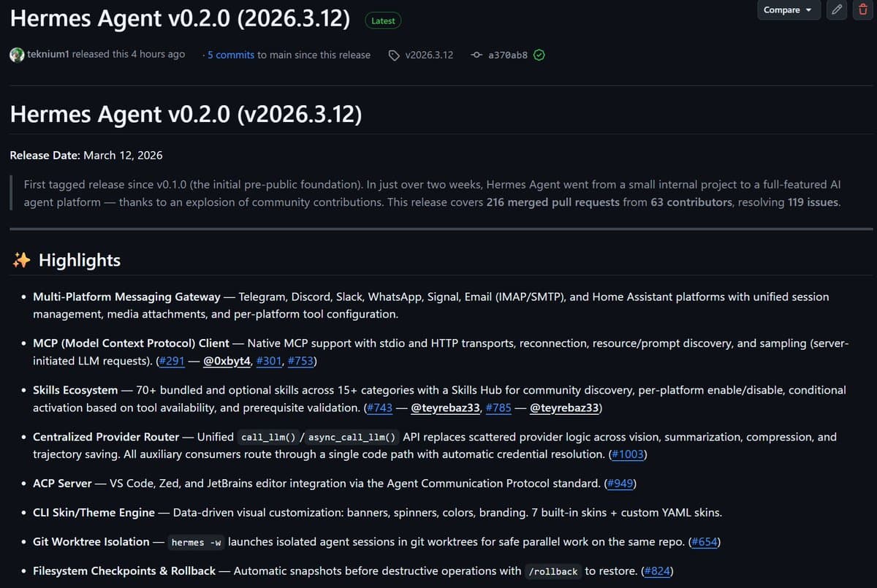
Task: Open the Compare dropdown
Action: (x=788, y=10)
